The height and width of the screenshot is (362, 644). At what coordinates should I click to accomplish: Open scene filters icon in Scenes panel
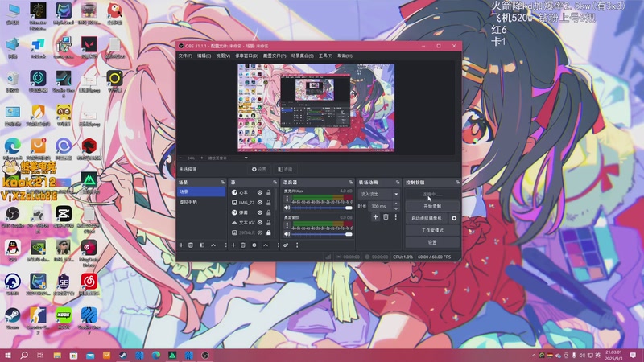tap(202, 245)
